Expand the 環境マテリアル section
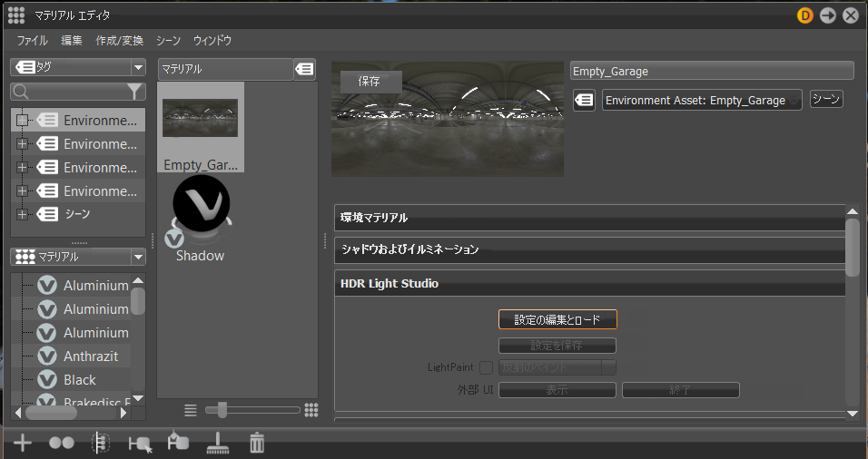The width and height of the screenshot is (868, 459). click(x=590, y=218)
